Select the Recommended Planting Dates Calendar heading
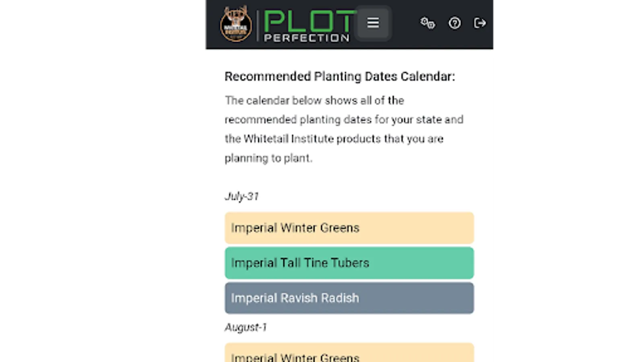The width and height of the screenshot is (644, 362). (x=340, y=76)
